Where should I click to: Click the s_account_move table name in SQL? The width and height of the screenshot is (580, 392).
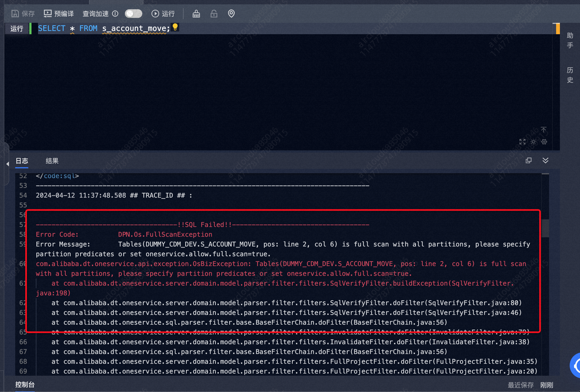134,29
